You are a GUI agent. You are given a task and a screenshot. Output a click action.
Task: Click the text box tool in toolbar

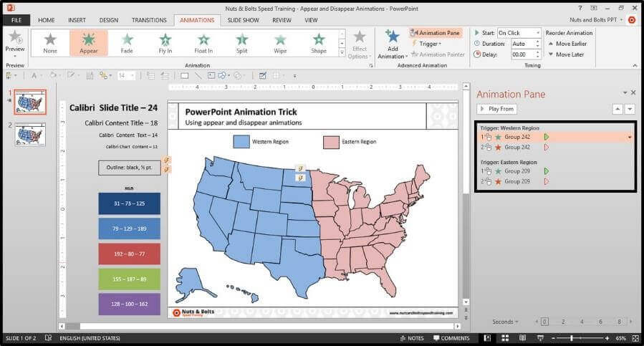pos(211,76)
